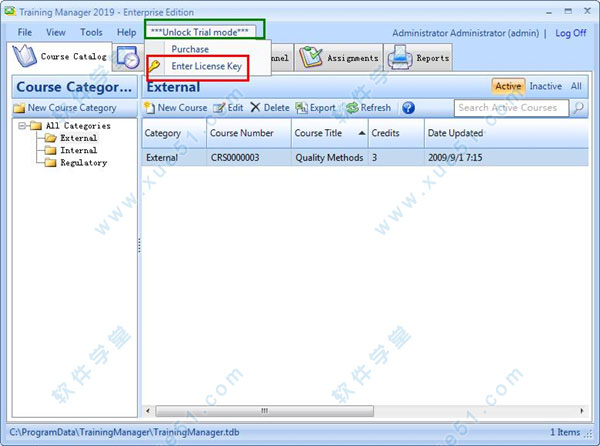The width and height of the screenshot is (600, 446).
Task: Open the Help menu
Action: tap(127, 33)
